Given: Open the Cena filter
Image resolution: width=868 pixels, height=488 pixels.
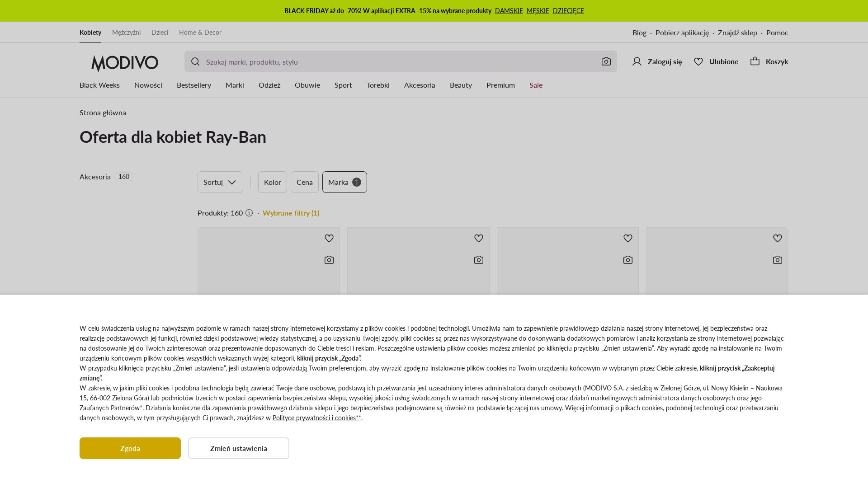Looking at the screenshot, I should [x=305, y=182].
